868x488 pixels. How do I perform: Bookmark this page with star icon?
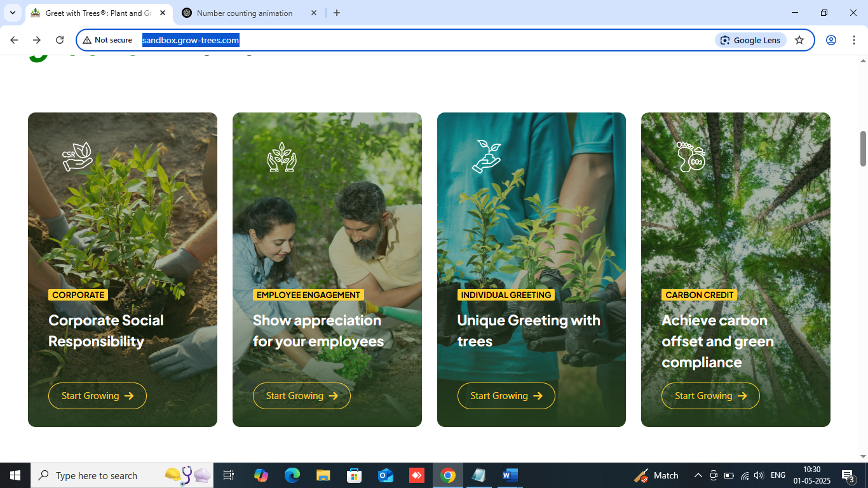click(799, 40)
